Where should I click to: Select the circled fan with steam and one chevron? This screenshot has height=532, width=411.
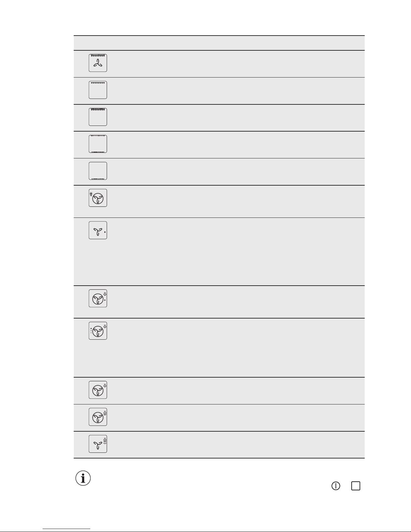[x=98, y=417]
